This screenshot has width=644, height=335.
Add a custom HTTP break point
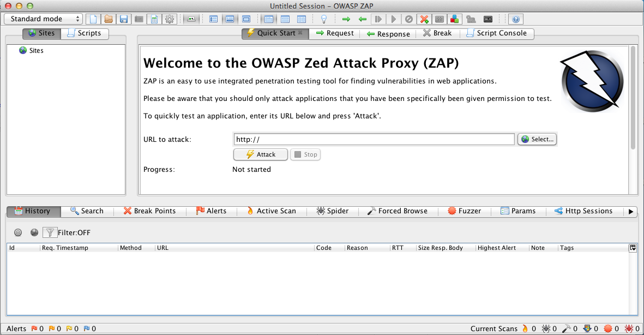click(424, 19)
